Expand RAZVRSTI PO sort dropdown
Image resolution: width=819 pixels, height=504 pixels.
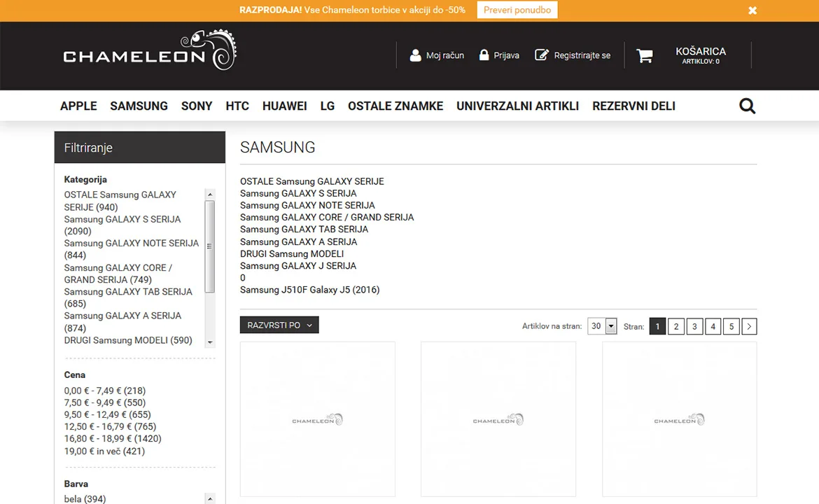279,325
